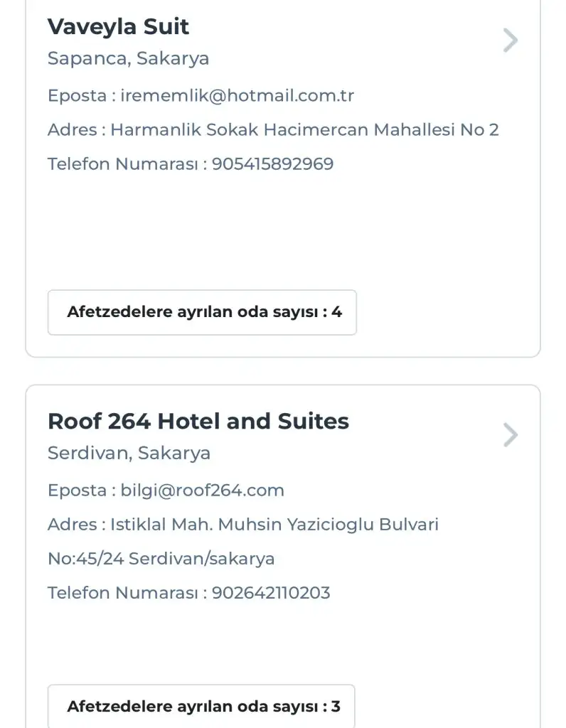Click the Vaveyla Suit title

pos(118,27)
